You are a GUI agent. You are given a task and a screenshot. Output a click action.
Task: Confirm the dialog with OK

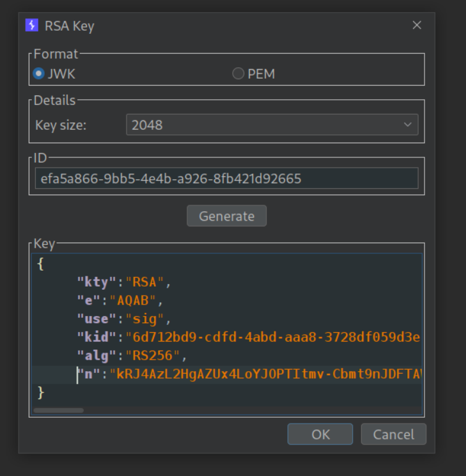pos(320,434)
